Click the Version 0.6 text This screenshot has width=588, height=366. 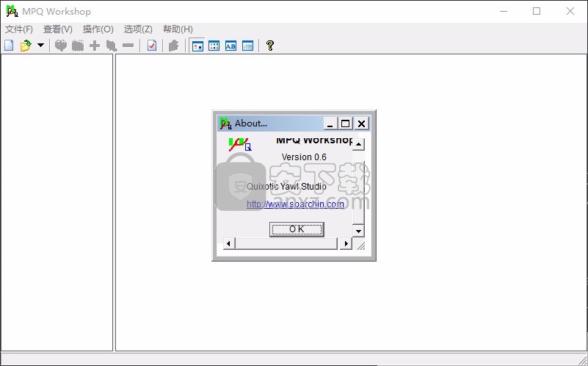point(304,157)
